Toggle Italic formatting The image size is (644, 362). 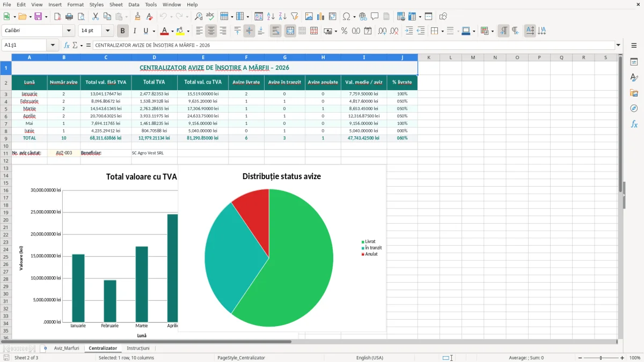[x=135, y=31]
